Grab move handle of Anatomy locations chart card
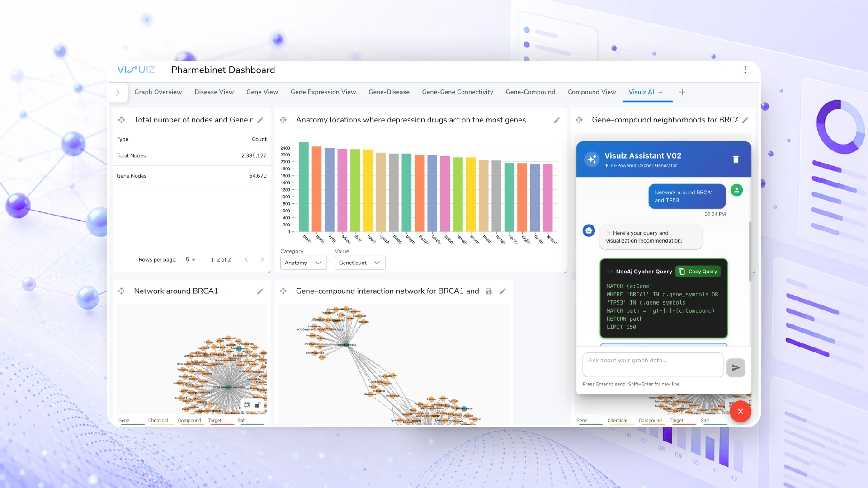The height and width of the screenshot is (488, 868). click(x=283, y=120)
